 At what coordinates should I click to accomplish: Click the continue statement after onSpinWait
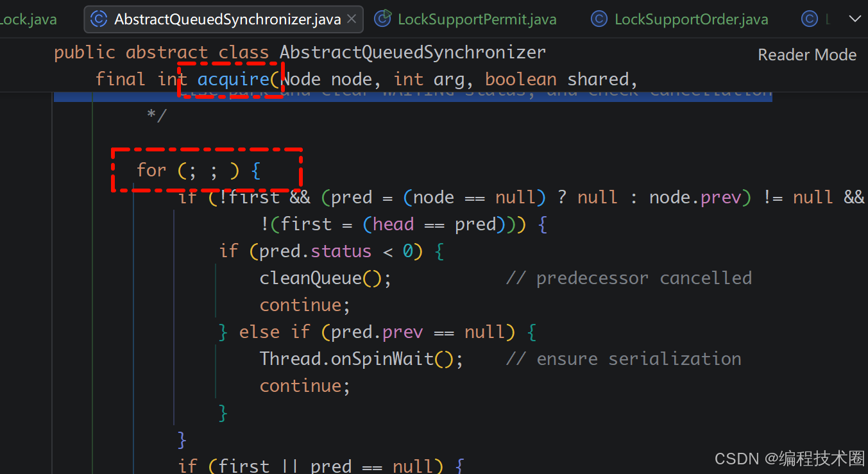305,385
